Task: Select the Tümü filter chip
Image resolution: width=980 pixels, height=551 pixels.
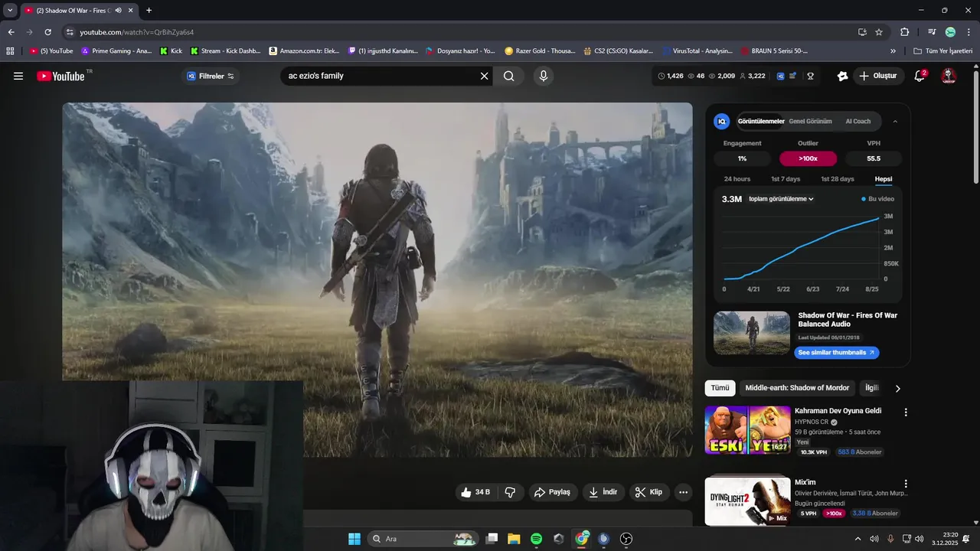Action: click(x=720, y=388)
